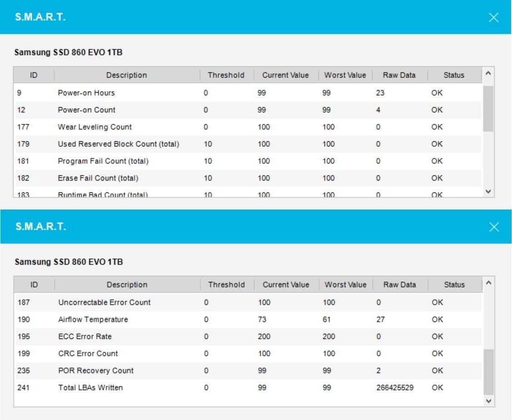
Task: Click scroll-down arrow in lower table
Action: (488, 401)
